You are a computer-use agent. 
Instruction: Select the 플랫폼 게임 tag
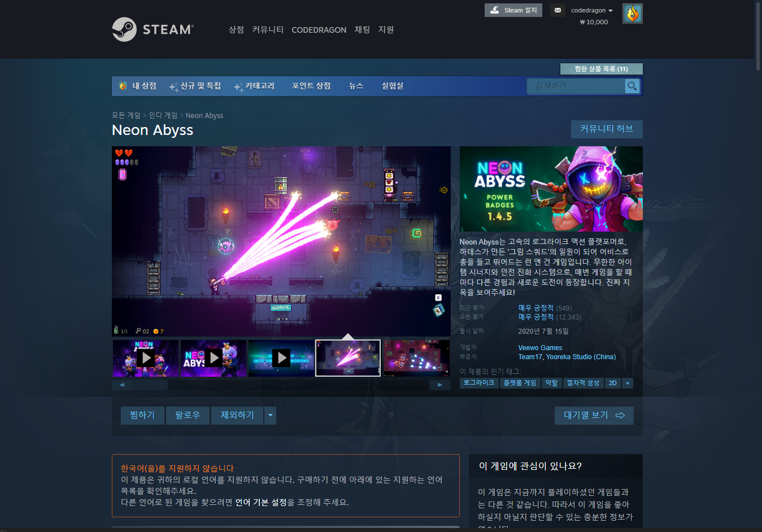click(x=520, y=383)
